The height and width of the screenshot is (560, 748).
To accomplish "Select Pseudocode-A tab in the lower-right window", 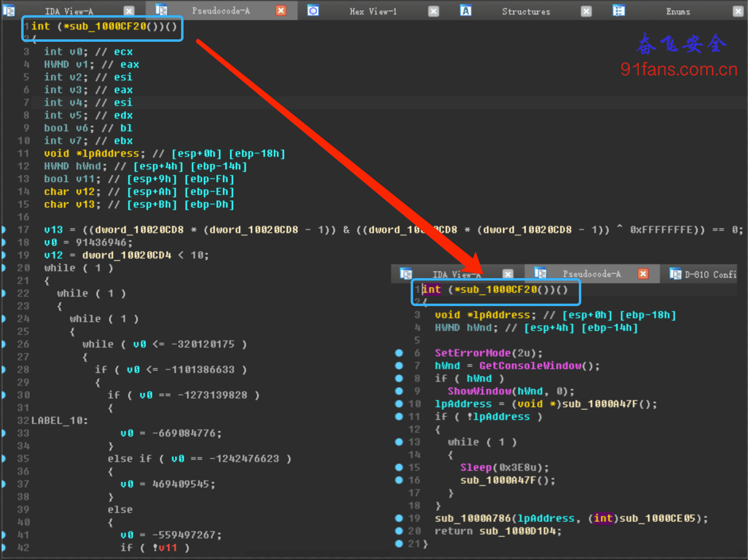I will point(592,274).
